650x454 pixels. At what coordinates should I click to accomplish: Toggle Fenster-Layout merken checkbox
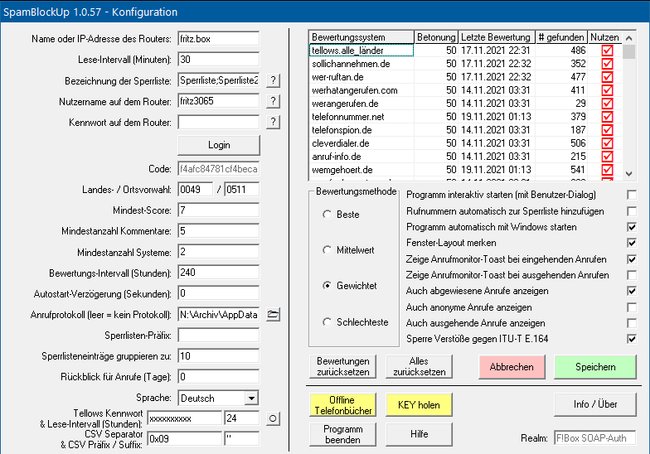631,243
